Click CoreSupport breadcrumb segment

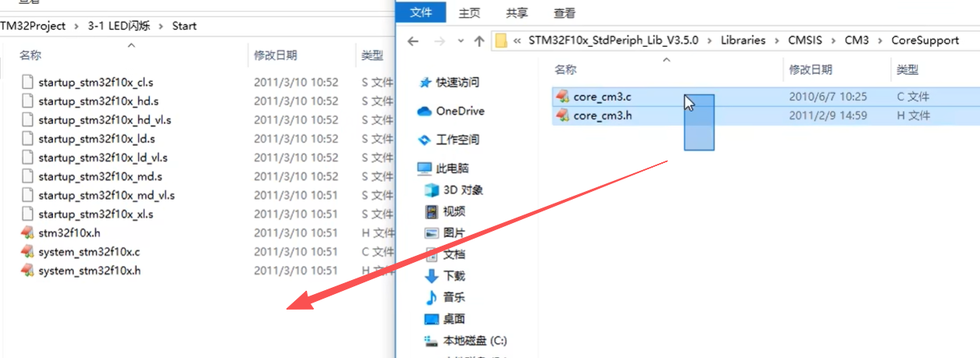[925, 41]
